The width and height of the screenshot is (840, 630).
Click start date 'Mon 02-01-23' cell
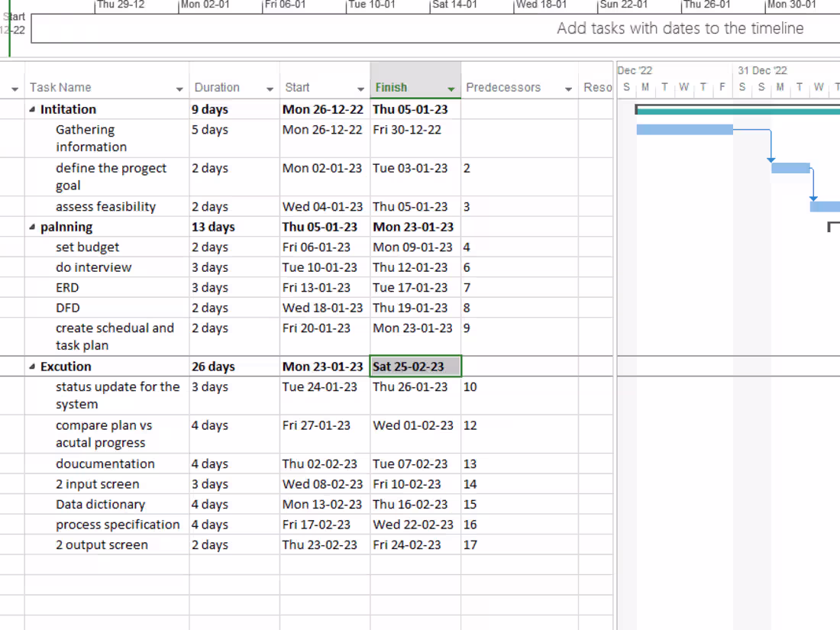click(325, 177)
